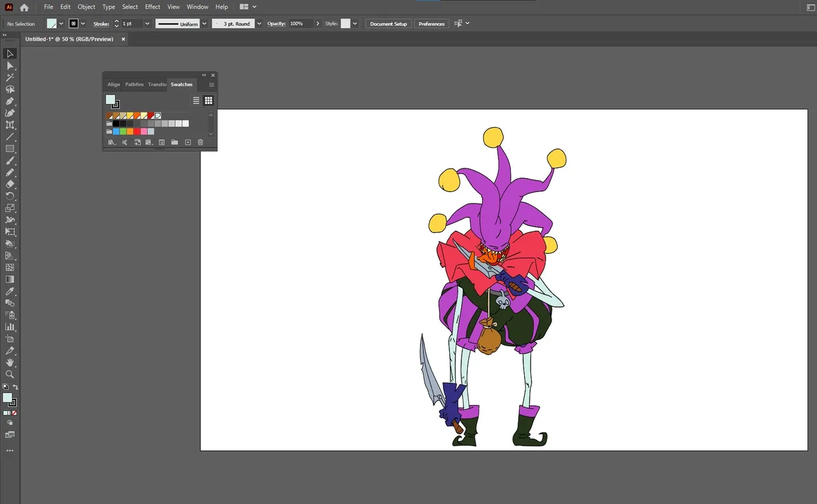The height and width of the screenshot is (504, 817).
Task: Click the Document Setup button
Action: [x=388, y=24]
